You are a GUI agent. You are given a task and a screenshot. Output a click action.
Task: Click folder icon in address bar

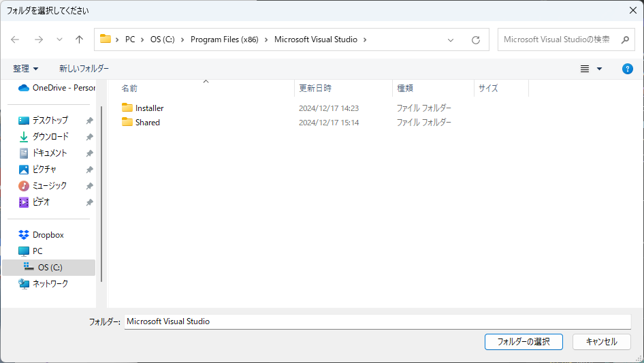click(106, 39)
